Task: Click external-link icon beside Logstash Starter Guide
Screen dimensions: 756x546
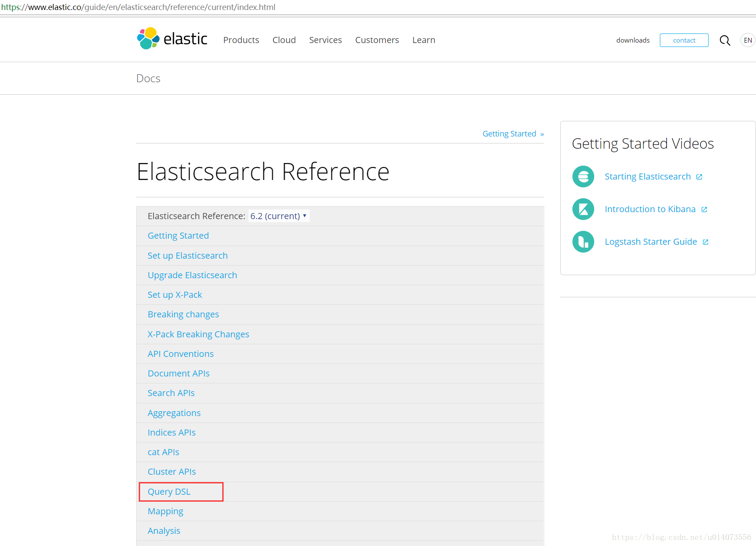Action: [x=706, y=242]
